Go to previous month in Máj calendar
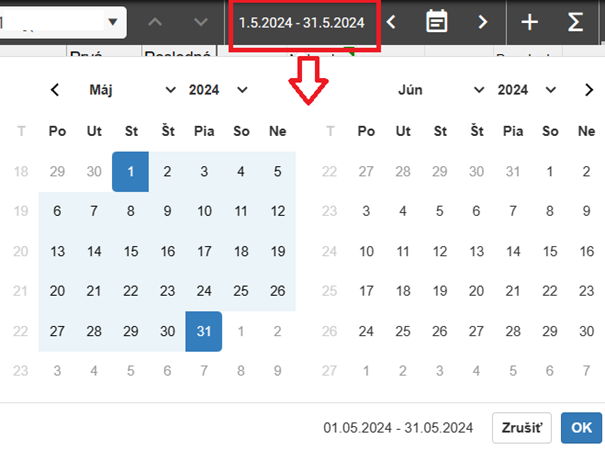The width and height of the screenshot is (605, 450). coord(56,90)
